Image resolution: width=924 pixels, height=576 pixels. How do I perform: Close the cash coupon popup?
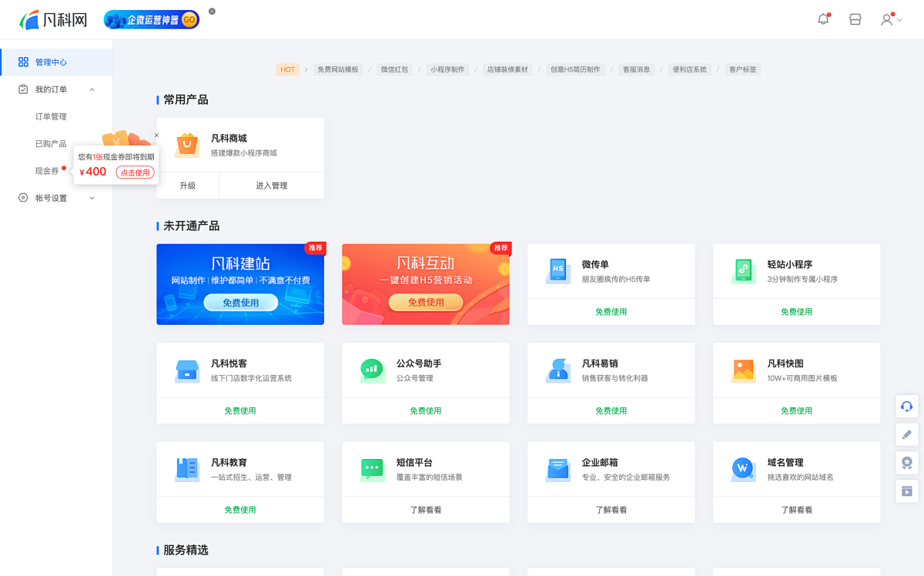click(156, 136)
